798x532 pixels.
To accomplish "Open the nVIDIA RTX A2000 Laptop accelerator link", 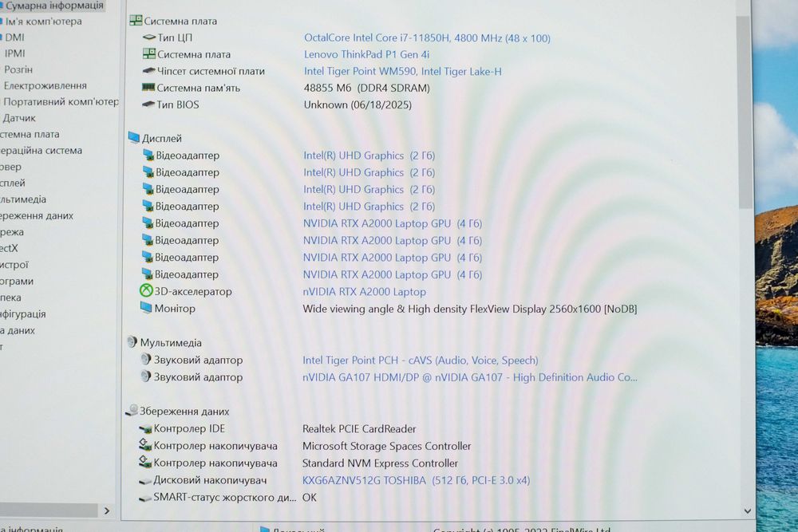I will click(365, 292).
